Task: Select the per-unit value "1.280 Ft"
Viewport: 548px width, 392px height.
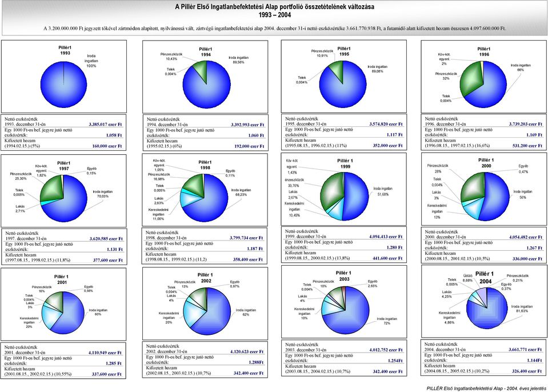Action: (394, 247)
